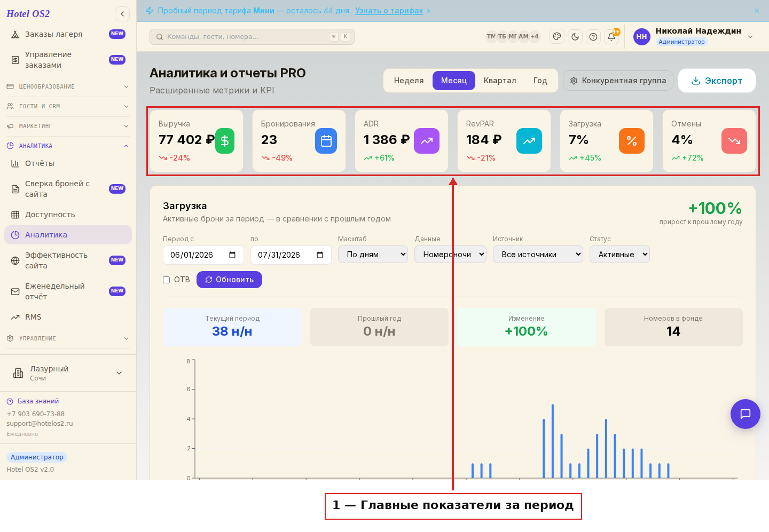The width and height of the screenshot is (769, 532).
Task: Select the Неделя period tab
Action: [409, 81]
